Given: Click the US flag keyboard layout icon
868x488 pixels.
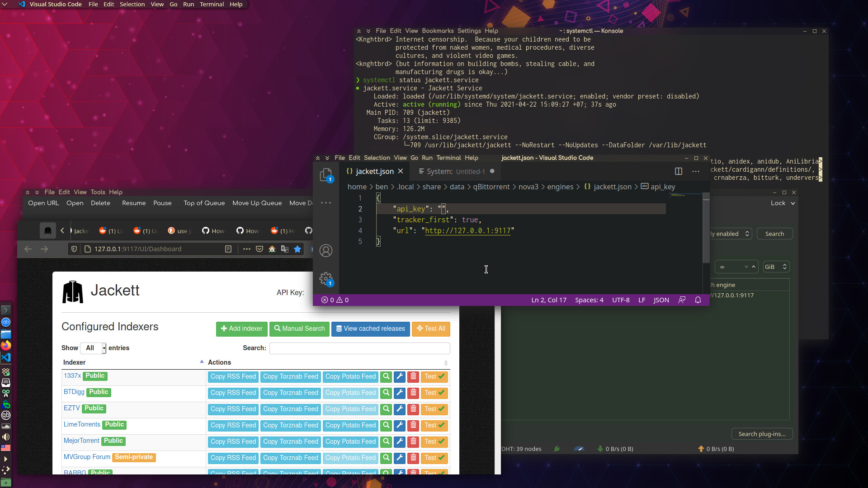Looking at the screenshot, I should click(x=6, y=448).
